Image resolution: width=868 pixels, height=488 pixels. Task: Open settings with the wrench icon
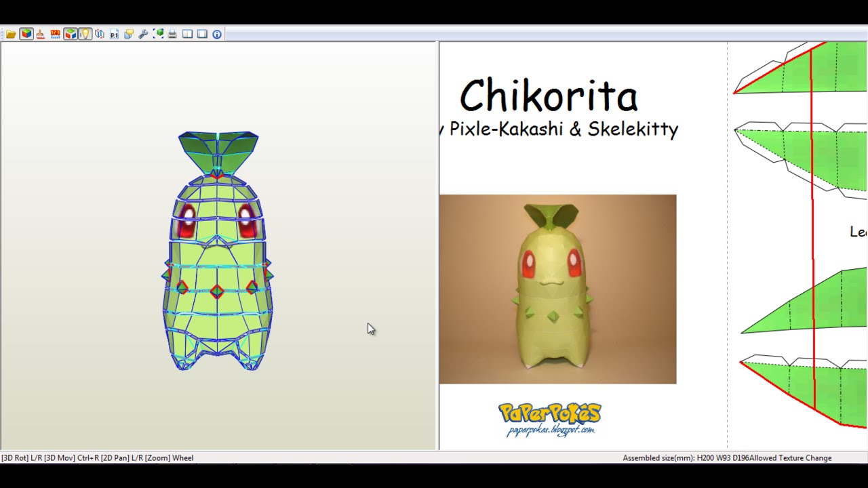coord(143,34)
